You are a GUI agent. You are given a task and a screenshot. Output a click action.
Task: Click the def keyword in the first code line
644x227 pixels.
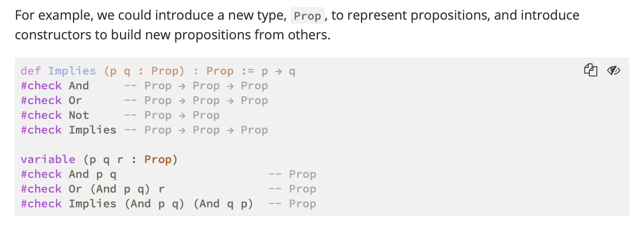tap(31, 71)
